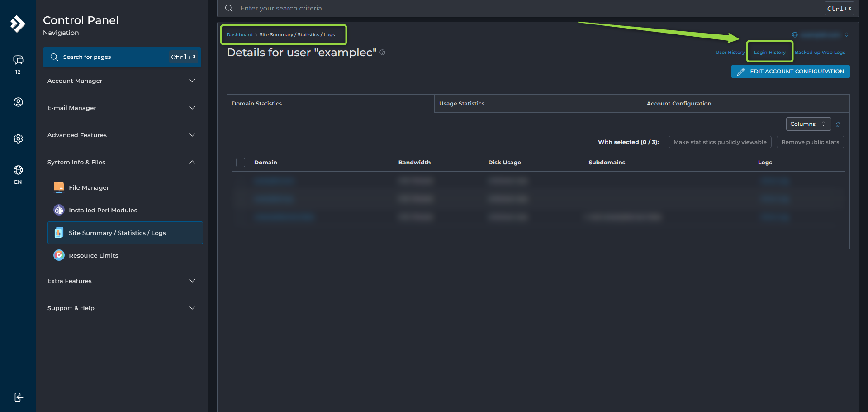868x412 pixels.
Task: Click the Installed Perl Modules icon
Action: coord(59,210)
